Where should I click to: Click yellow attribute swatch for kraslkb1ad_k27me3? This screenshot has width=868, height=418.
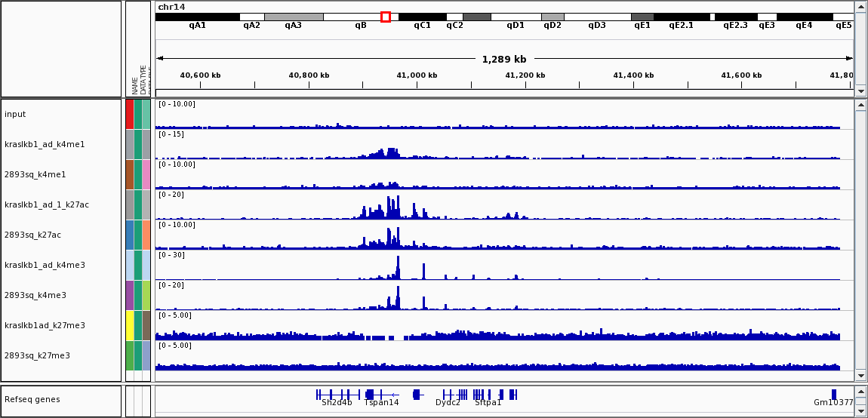[x=130, y=325]
